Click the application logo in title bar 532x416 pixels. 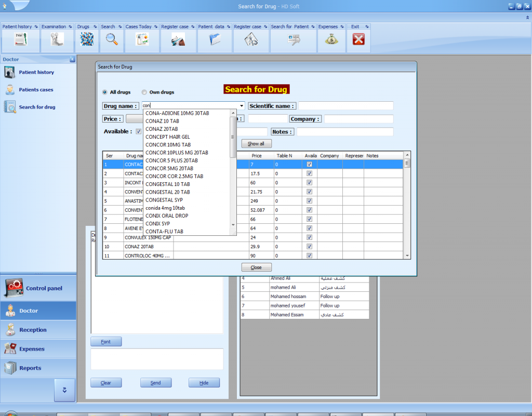5,6
